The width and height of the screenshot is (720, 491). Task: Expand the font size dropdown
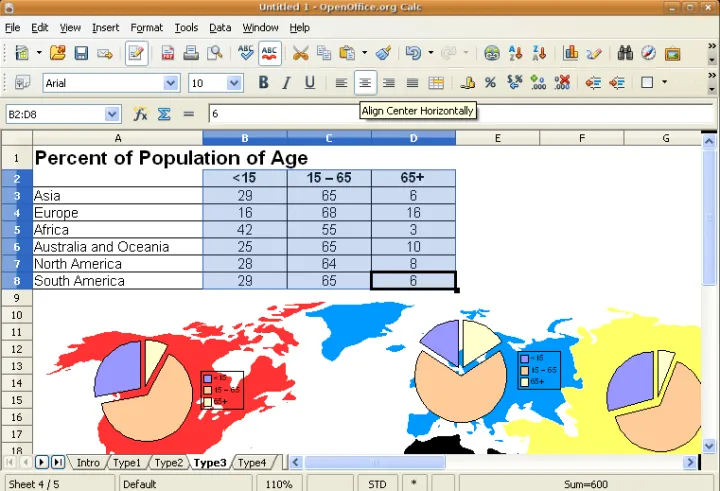pos(235,84)
